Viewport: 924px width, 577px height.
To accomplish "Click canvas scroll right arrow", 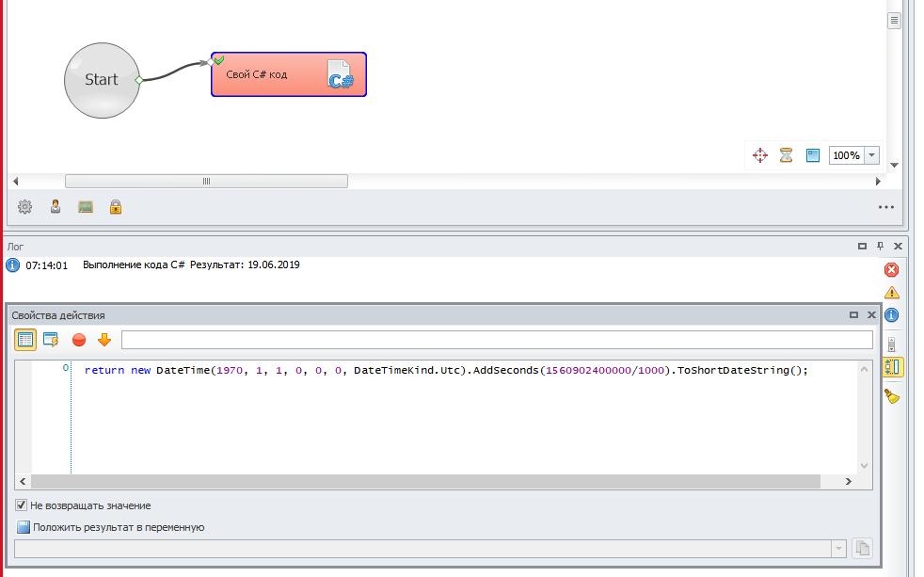I will [x=878, y=181].
